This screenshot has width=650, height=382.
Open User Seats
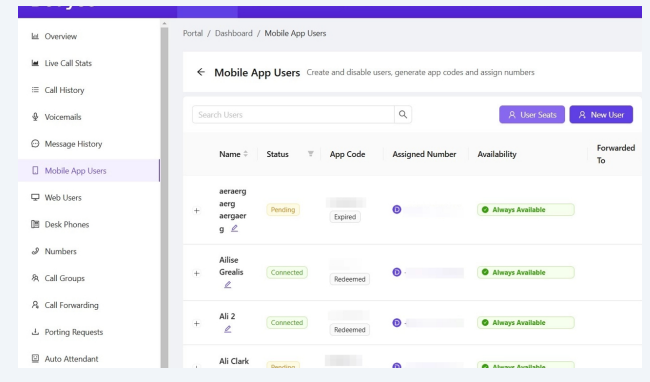click(x=532, y=114)
